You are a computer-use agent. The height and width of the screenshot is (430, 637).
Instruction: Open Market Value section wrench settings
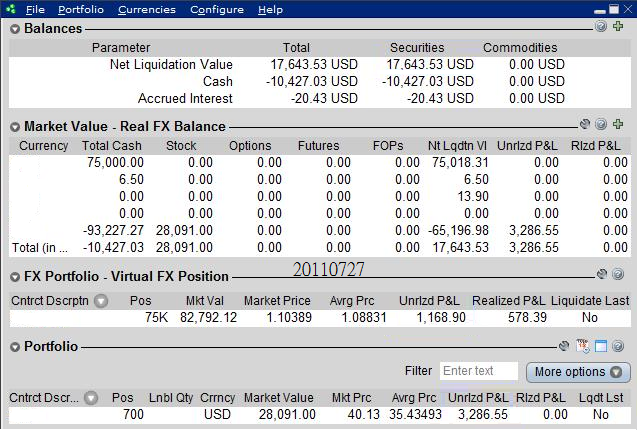[585, 124]
